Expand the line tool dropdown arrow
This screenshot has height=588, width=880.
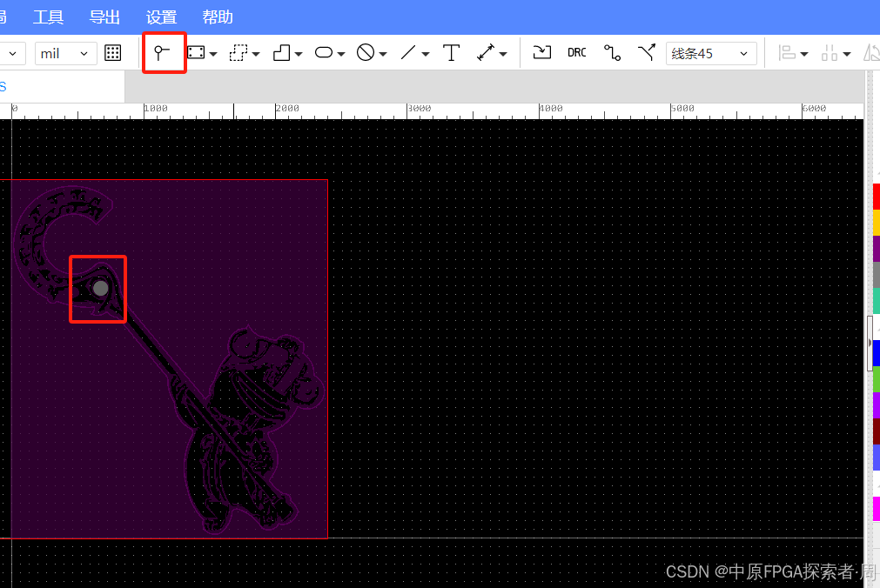[x=426, y=55]
